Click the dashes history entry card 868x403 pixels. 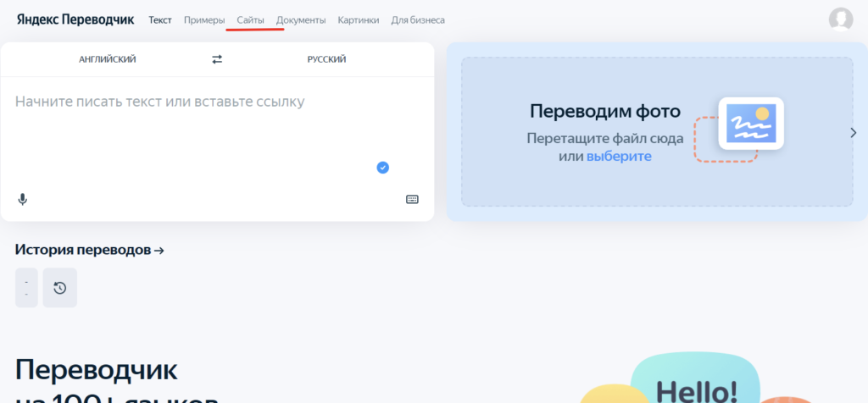click(26, 288)
